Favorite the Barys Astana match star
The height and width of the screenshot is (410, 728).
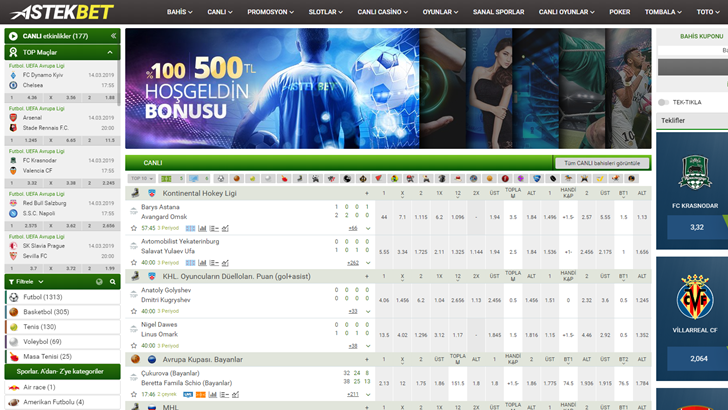point(134,228)
